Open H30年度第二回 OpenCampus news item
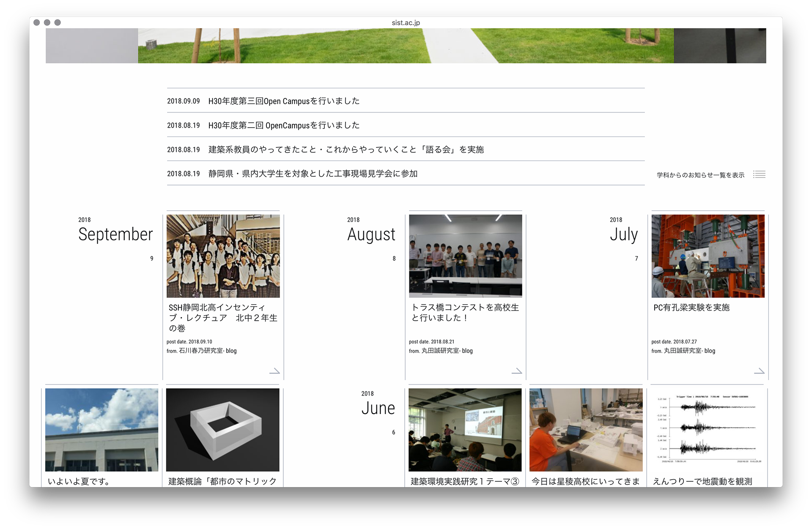This screenshot has width=812, height=529. coord(284,125)
